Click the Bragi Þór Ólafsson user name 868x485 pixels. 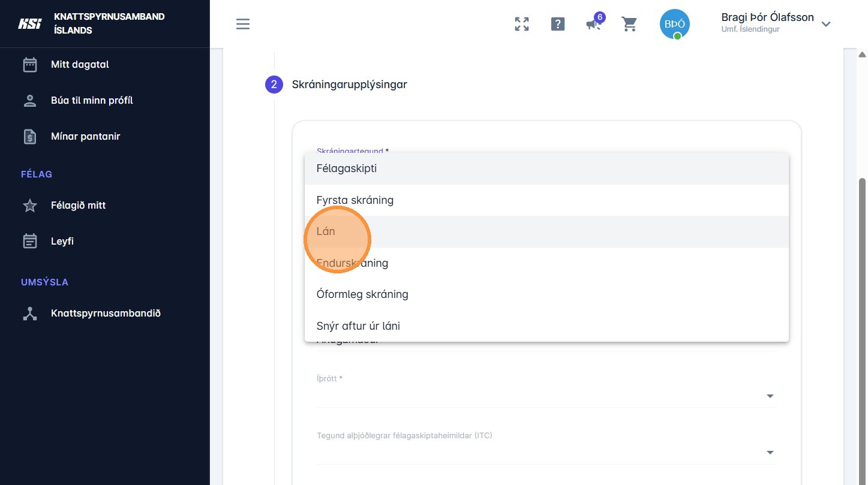tap(767, 17)
